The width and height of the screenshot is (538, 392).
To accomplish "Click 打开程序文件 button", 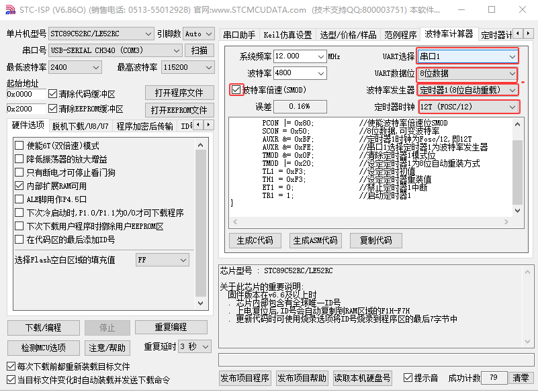I will (x=179, y=93).
